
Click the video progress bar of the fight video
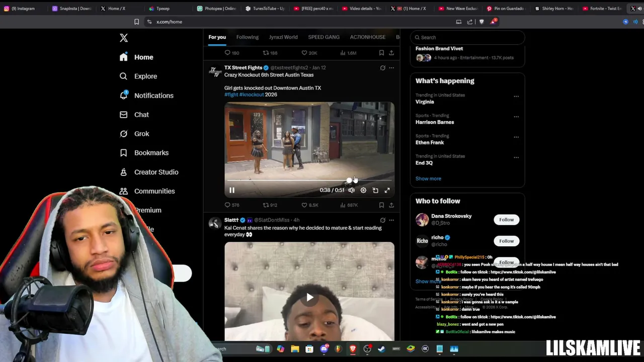[309, 180]
